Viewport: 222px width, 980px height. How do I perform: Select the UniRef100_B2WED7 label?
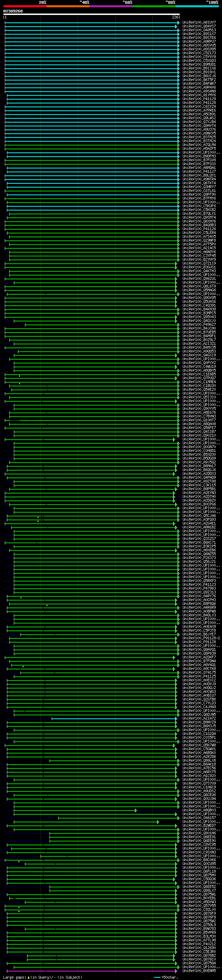199,826
